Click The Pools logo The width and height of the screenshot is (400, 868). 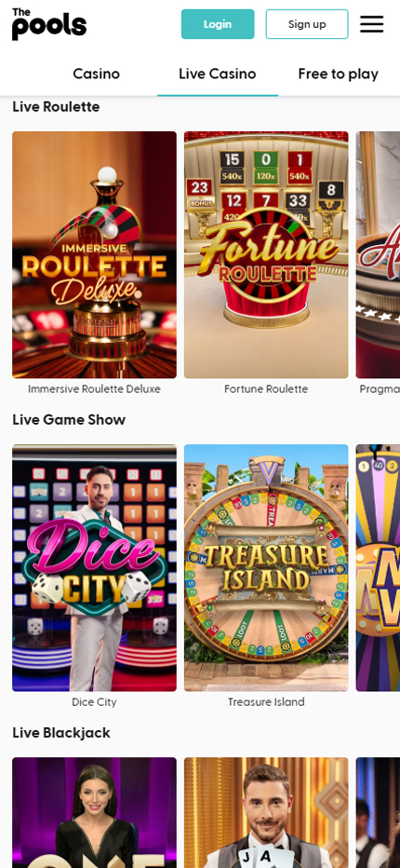49,24
